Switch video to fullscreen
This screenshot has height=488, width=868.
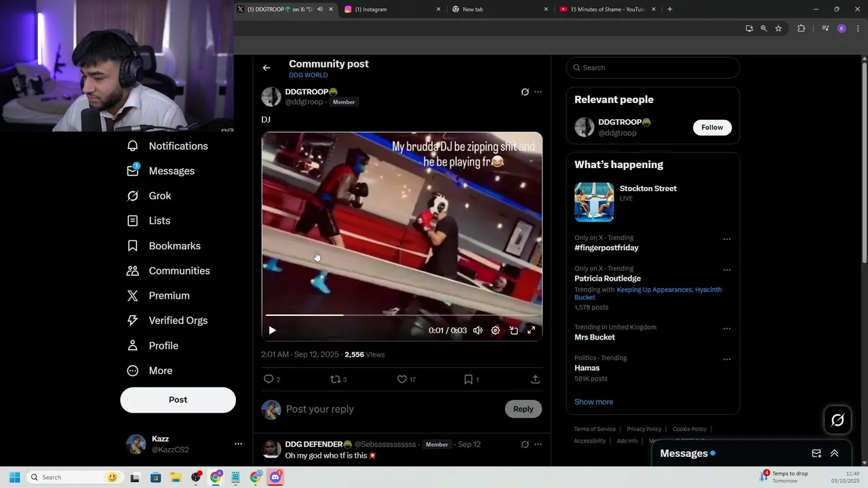[x=531, y=330]
